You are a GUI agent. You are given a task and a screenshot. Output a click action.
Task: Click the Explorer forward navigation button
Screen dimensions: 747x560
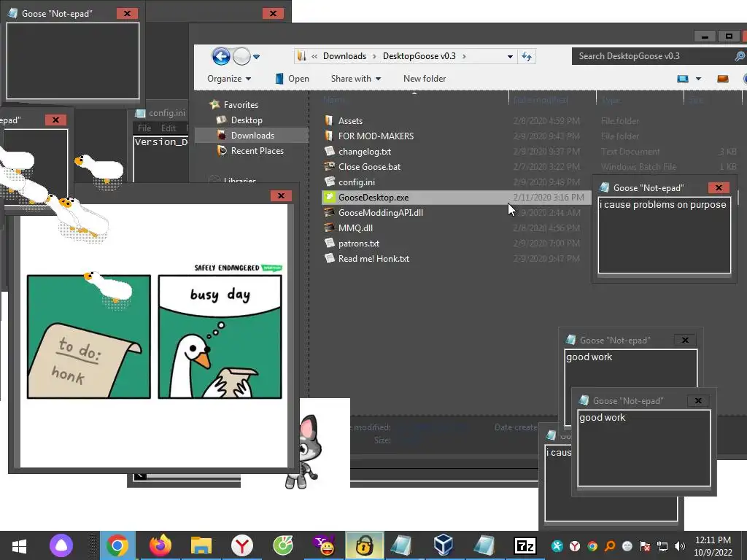coord(242,56)
